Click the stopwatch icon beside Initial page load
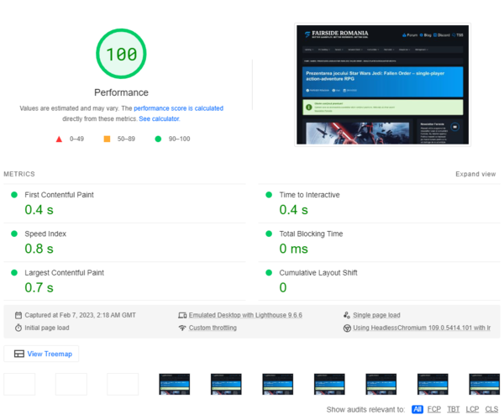Image resolution: width=504 pixels, height=420 pixels. click(x=18, y=328)
